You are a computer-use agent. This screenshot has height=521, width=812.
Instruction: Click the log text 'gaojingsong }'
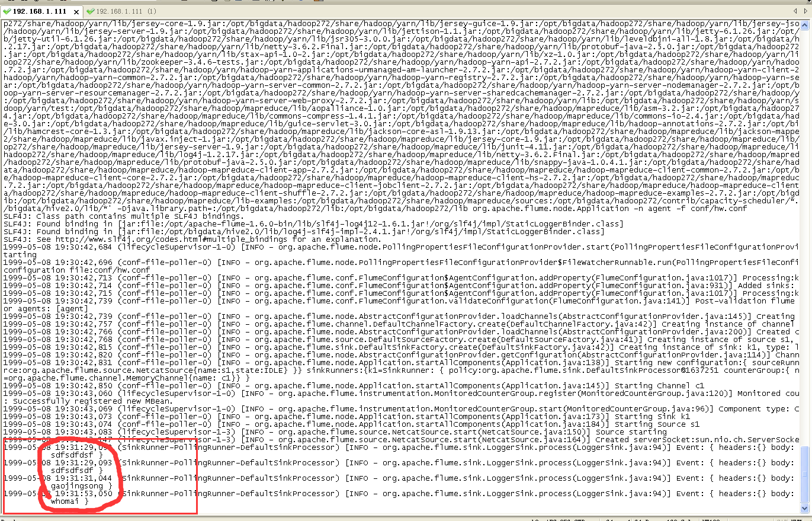81,486
